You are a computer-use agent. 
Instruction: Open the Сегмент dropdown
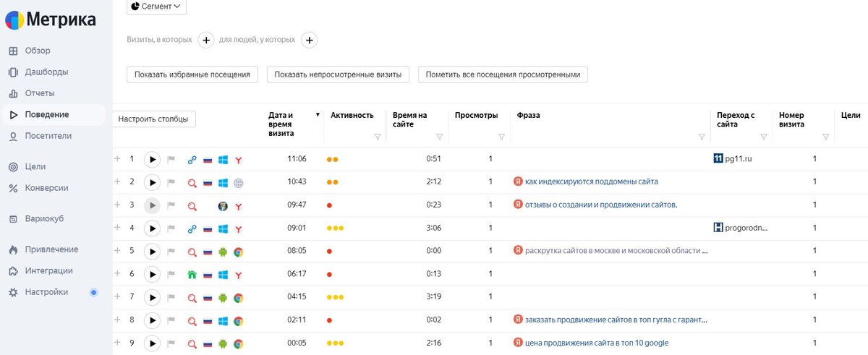[156, 7]
